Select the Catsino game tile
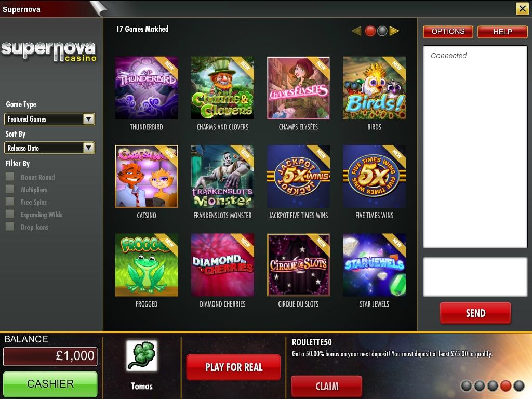This screenshot has height=399, width=532. click(147, 177)
